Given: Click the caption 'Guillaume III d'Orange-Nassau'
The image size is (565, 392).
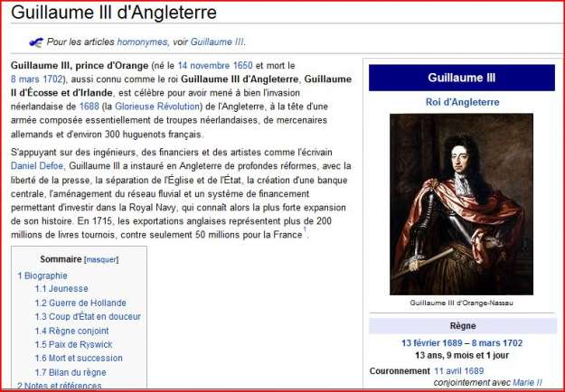Looking at the screenshot, I should tap(462, 303).
